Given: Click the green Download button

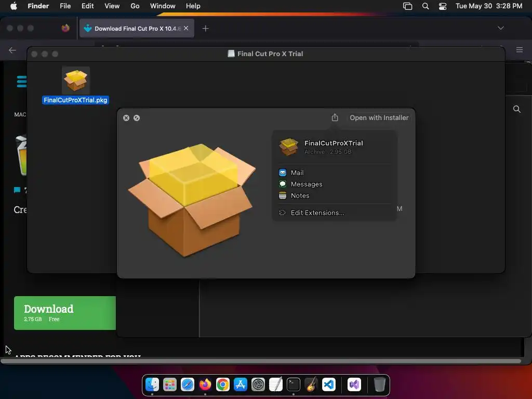Looking at the screenshot, I should 65,313.
